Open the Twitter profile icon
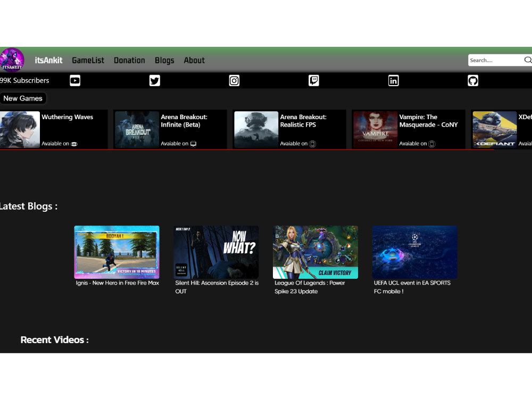This screenshot has height=399, width=532. (x=155, y=81)
